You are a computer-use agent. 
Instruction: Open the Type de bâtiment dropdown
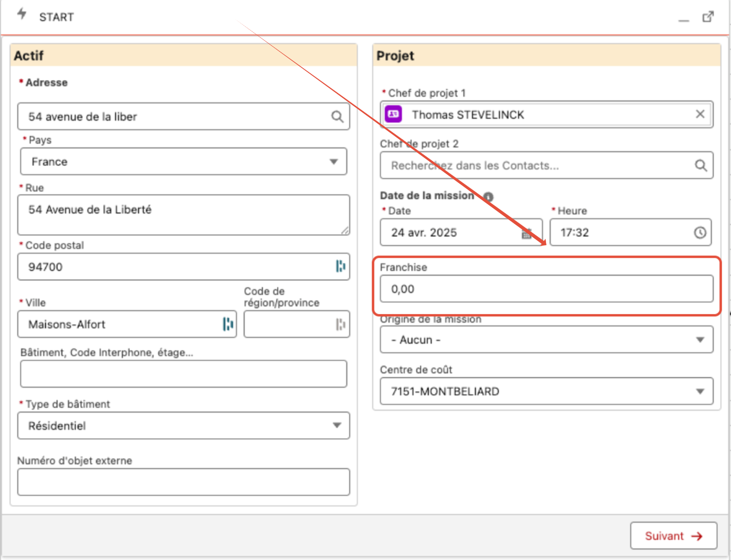pos(184,425)
